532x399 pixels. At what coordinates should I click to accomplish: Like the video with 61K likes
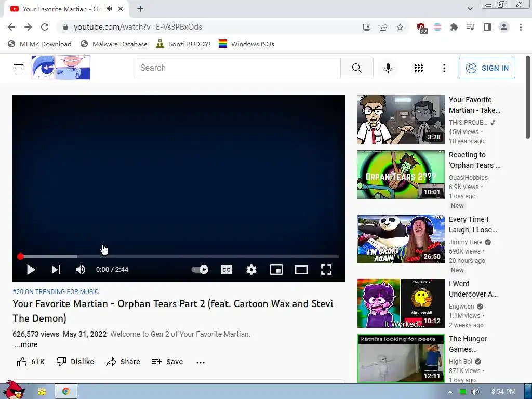pos(31,362)
